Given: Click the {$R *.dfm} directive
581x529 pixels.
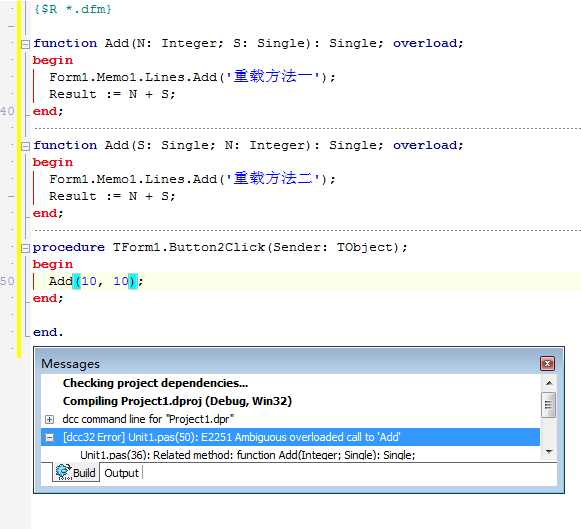Looking at the screenshot, I should pyautogui.click(x=73, y=9).
